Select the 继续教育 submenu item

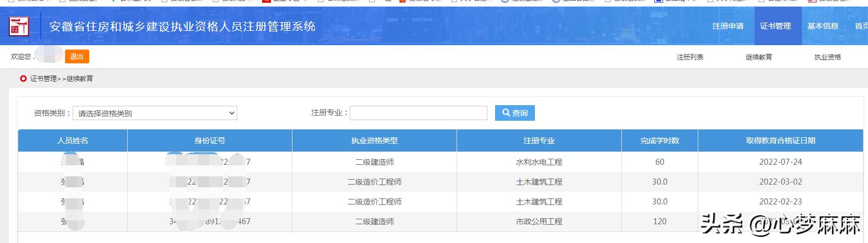[759, 57]
